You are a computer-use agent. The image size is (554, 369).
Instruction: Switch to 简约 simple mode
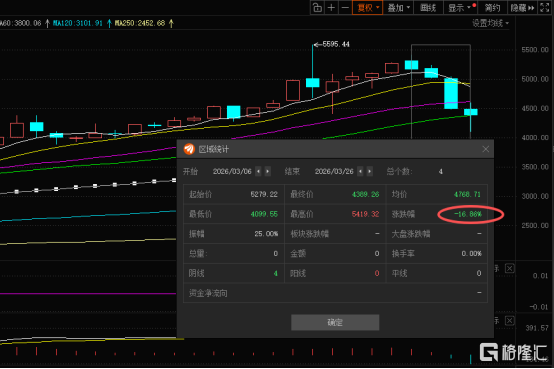point(492,7)
